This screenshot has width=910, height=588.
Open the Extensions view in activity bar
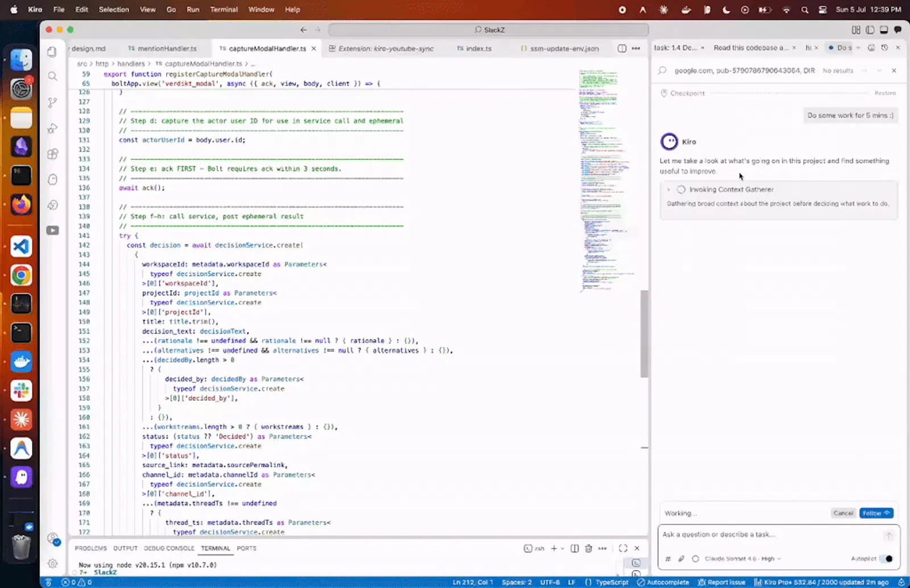tap(52, 154)
